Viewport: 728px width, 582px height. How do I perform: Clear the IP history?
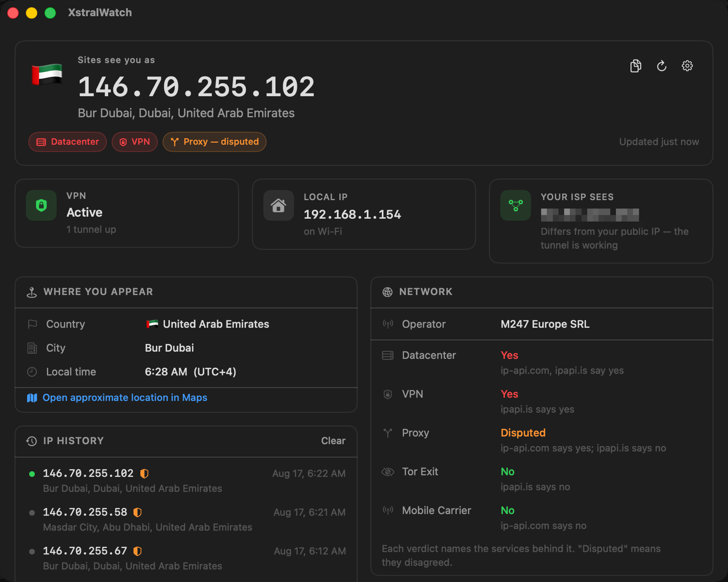point(333,441)
